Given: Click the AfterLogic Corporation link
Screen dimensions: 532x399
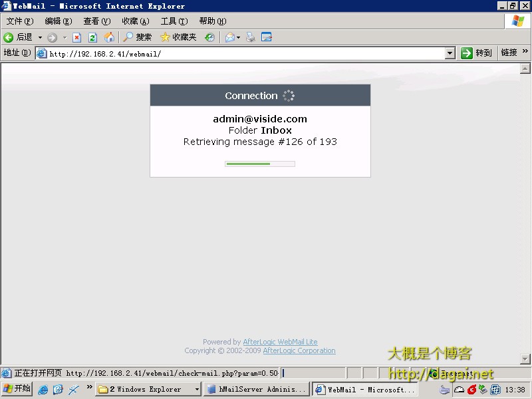Looking at the screenshot, I should coord(299,350).
